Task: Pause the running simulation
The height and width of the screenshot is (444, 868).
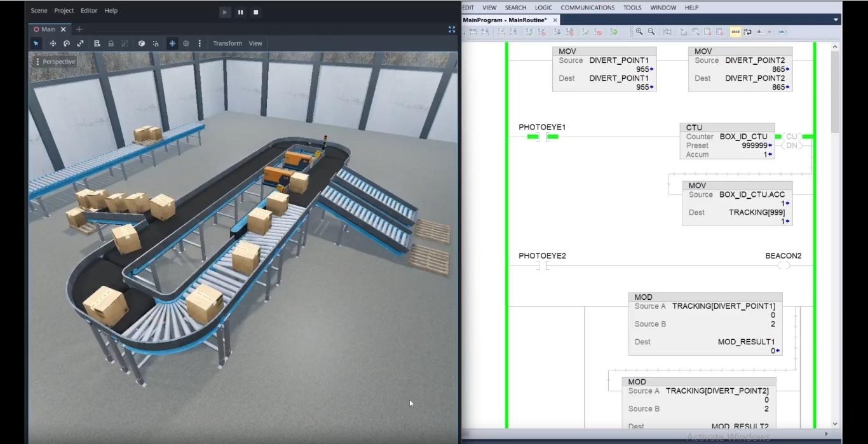Action: [240, 12]
